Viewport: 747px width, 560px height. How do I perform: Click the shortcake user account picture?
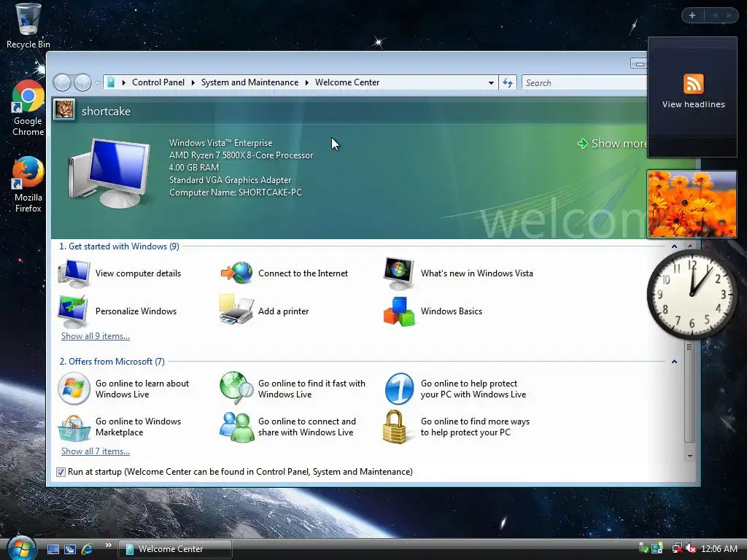[x=64, y=110]
